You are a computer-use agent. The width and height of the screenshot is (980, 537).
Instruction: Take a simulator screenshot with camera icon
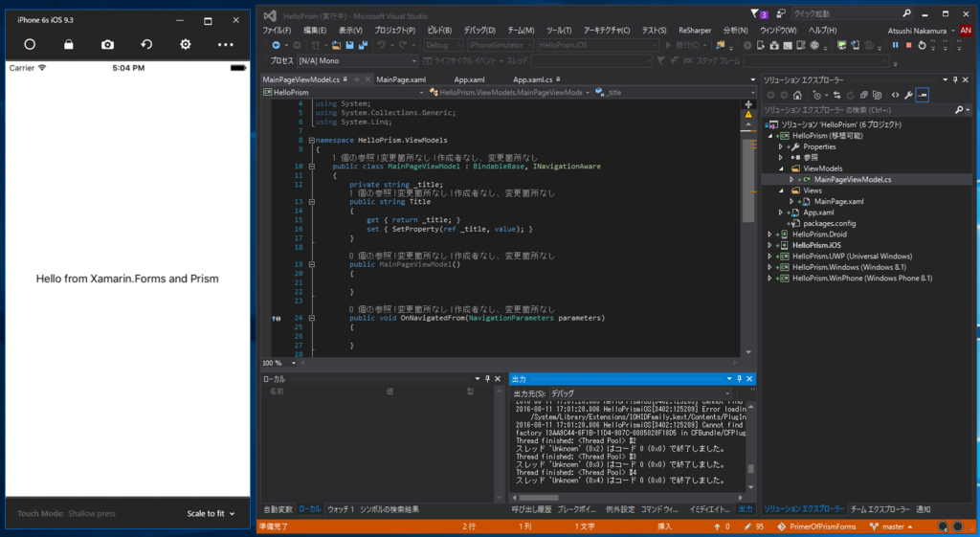coord(107,44)
